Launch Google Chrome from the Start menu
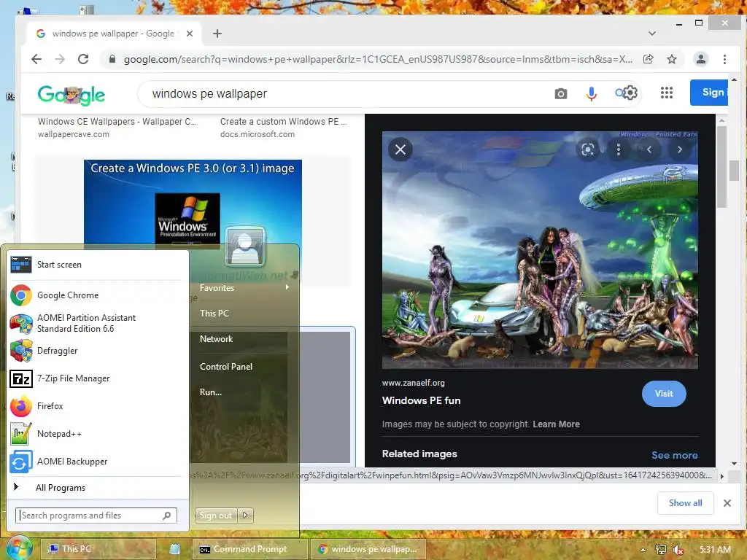The image size is (747, 560). (96, 295)
